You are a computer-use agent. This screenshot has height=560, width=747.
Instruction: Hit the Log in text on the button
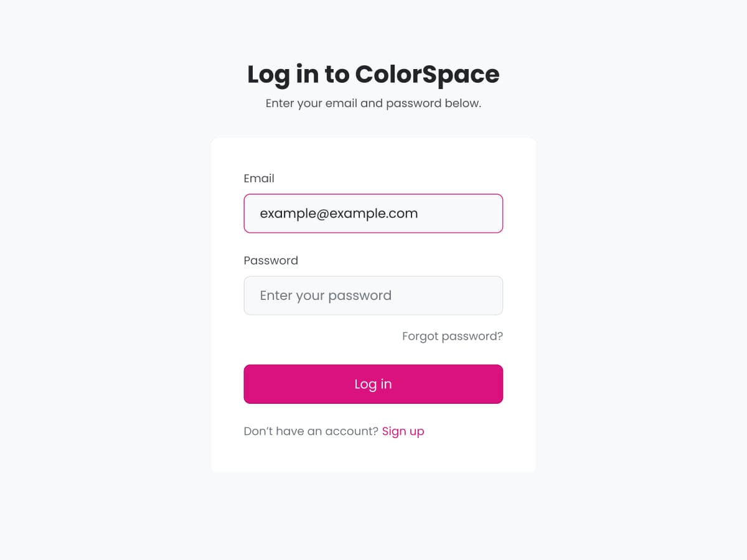tap(373, 384)
